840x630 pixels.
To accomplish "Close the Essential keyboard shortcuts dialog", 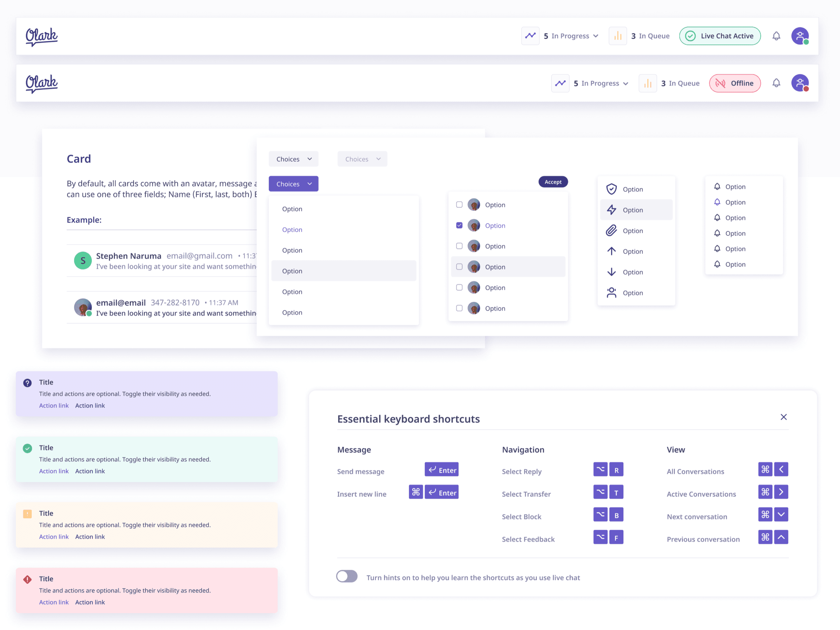I will coord(783,417).
